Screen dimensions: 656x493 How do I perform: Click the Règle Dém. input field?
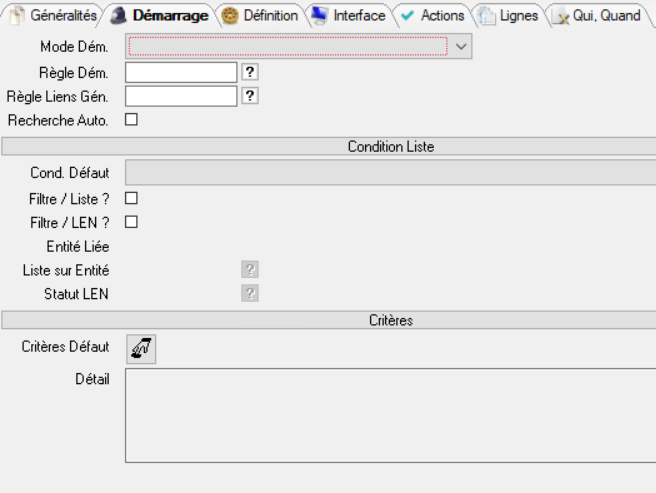tap(180, 72)
